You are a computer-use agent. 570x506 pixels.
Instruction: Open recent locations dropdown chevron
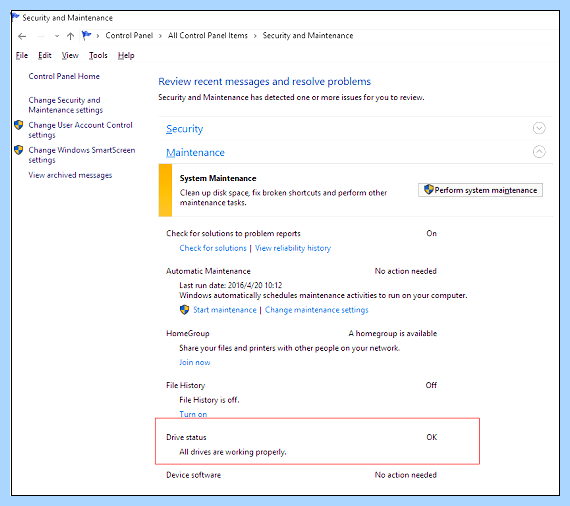(x=57, y=36)
